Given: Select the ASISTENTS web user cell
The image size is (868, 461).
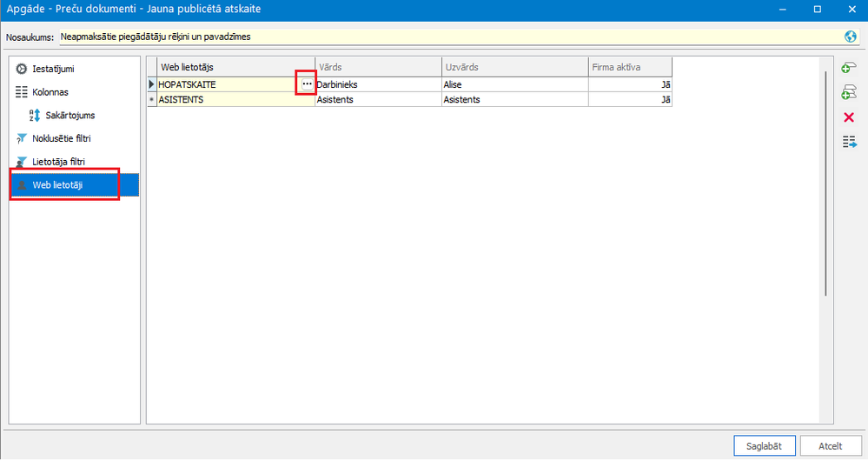Looking at the screenshot, I should pos(235,100).
